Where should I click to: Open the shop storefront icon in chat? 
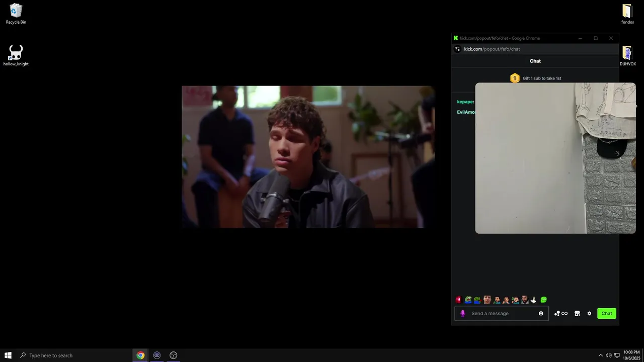pyautogui.click(x=577, y=313)
